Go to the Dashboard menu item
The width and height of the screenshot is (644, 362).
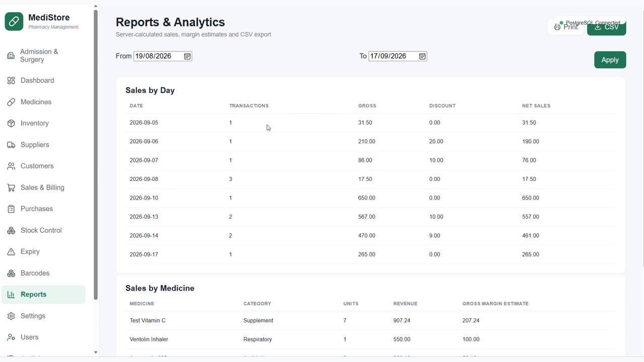pos(44,80)
